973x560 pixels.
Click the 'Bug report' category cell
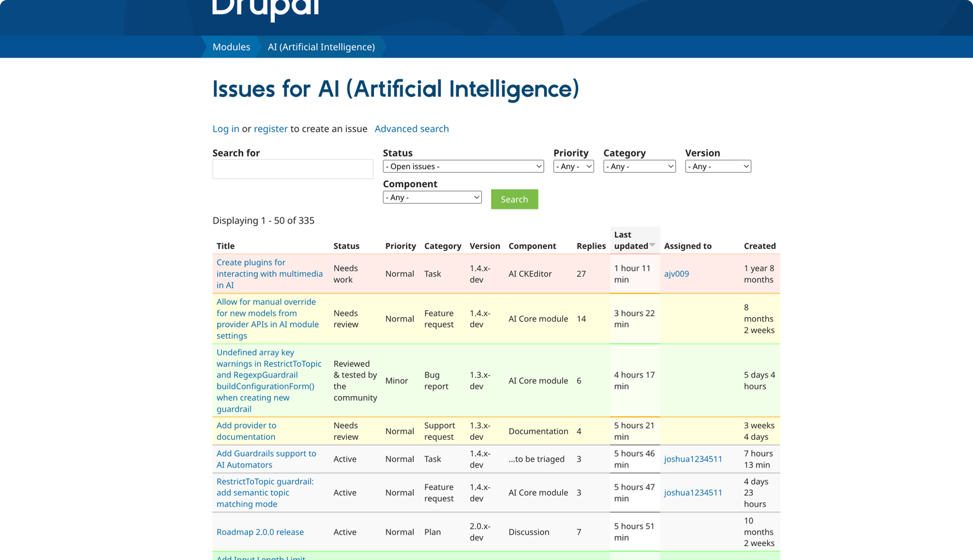(x=436, y=380)
